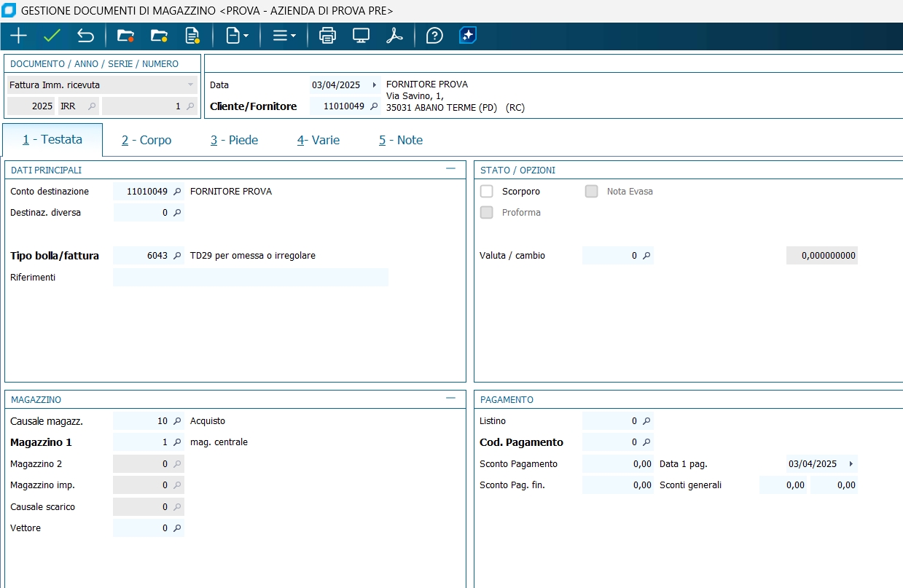Click the AI sparkle assistant icon

click(467, 36)
